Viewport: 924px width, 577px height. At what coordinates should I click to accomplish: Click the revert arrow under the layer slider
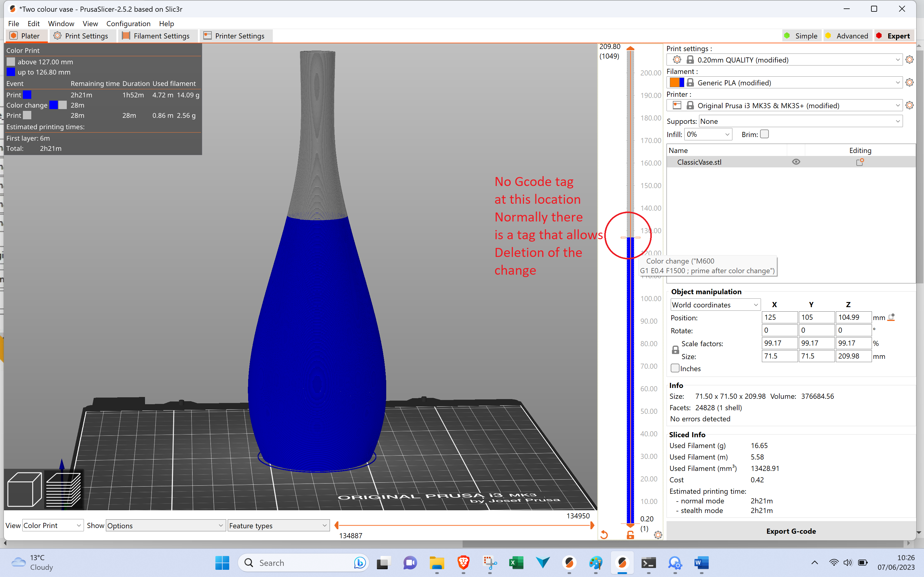pos(604,535)
